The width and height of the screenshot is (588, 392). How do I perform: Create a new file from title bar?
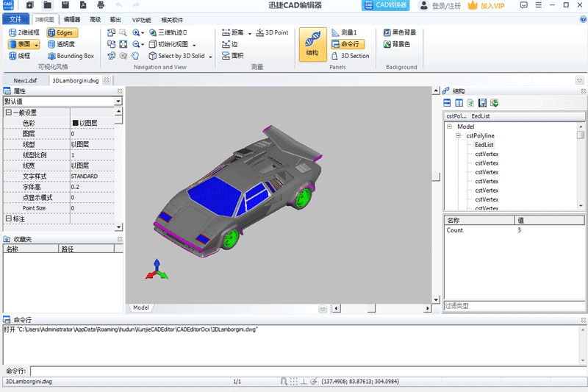[x=30, y=5]
